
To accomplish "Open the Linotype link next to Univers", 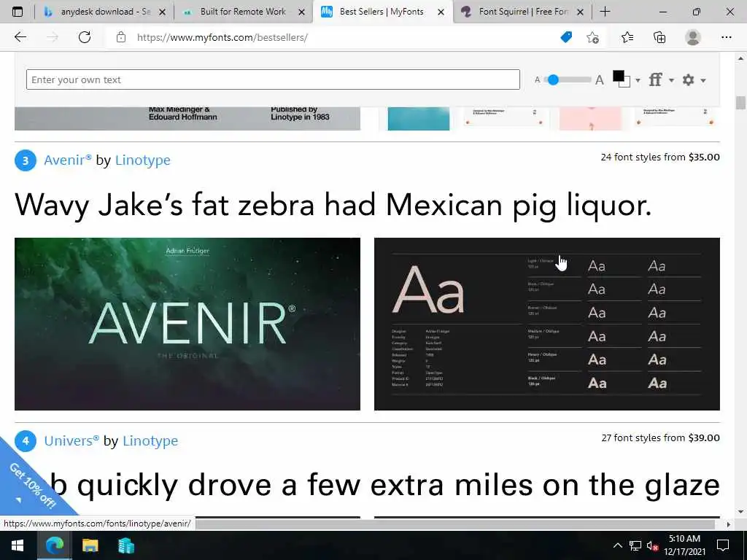I will pos(150,440).
